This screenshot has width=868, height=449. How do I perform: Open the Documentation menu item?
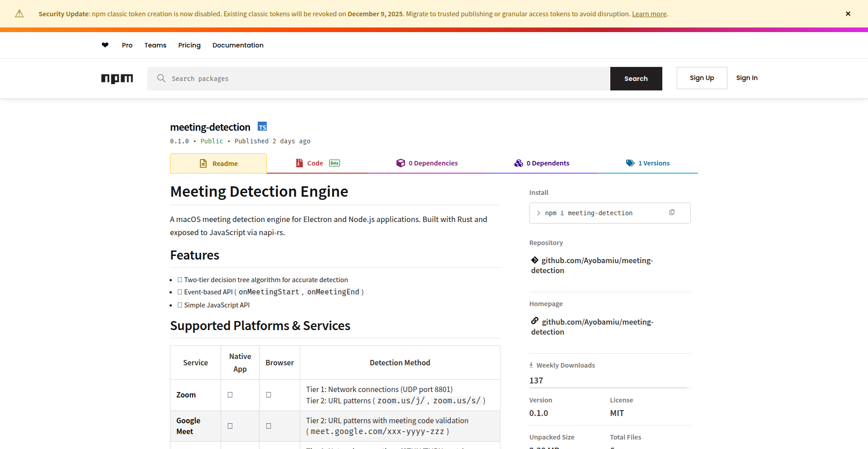tap(238, 45)
